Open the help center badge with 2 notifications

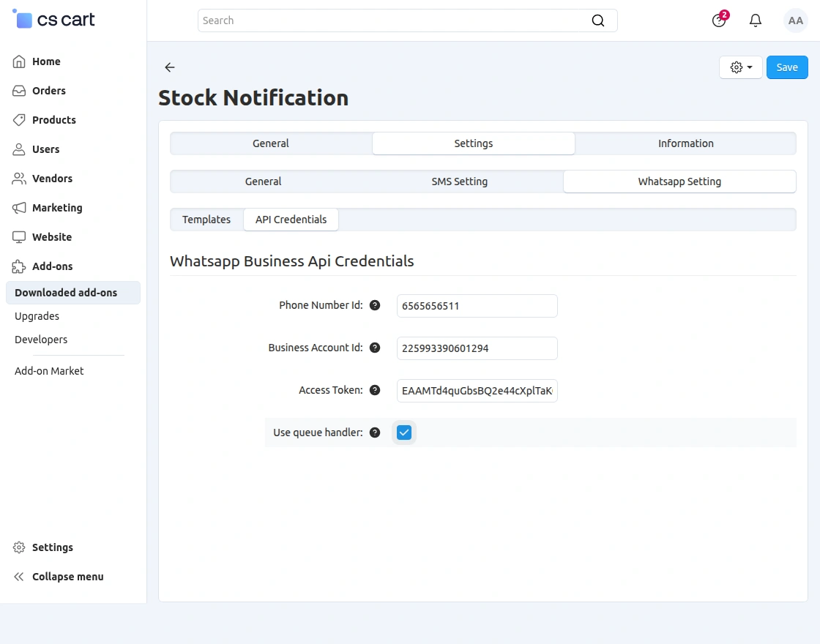tap(718, 20)
